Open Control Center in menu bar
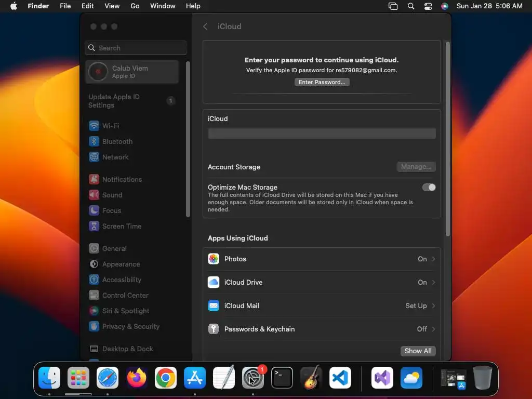 428,6
